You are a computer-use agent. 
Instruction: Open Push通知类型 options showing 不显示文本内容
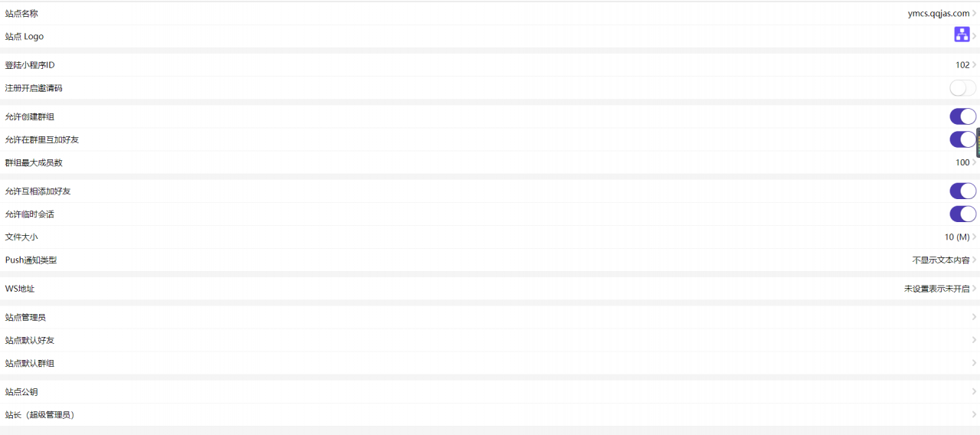coord(490,260)
